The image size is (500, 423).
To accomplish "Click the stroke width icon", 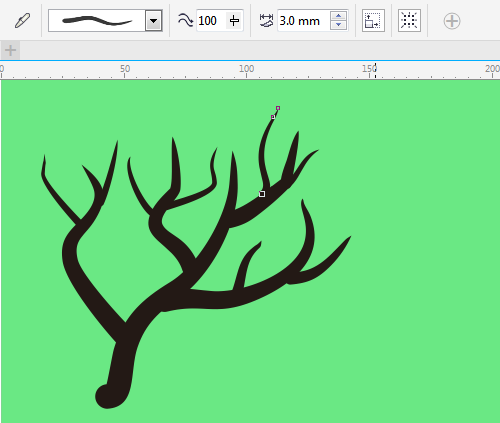I will point(266,21).
